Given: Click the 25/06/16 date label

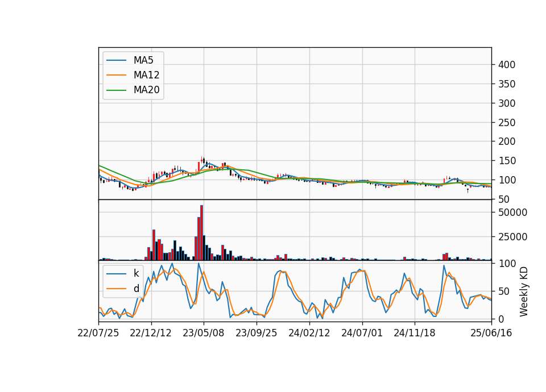Looking at the screenshot, I should pyautogui.click(x=491, y=333).
